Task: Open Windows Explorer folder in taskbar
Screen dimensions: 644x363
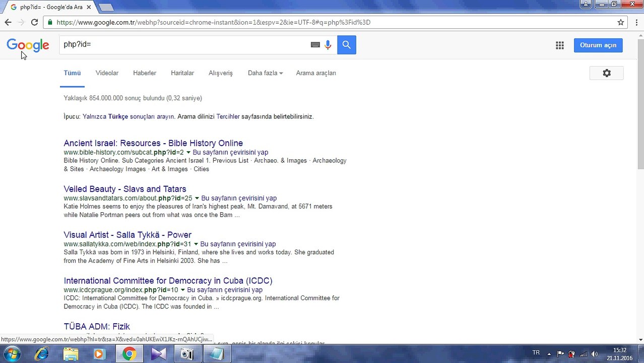Action: pyautogui.click(x=71, y=354)
